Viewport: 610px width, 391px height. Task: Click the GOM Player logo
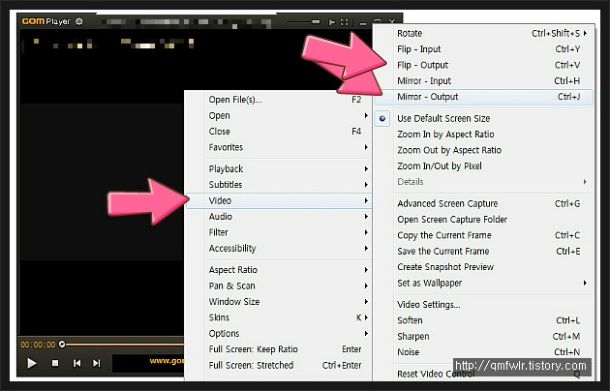46,21
